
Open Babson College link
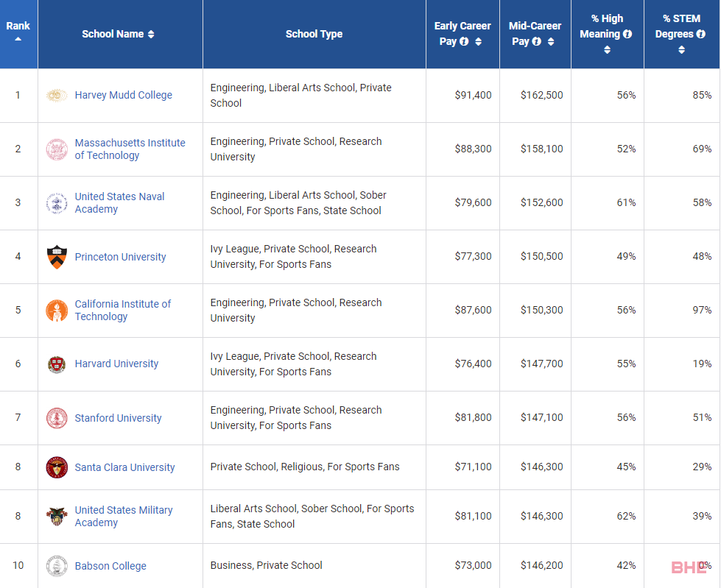pyautogui.click(x=110, y=566)
